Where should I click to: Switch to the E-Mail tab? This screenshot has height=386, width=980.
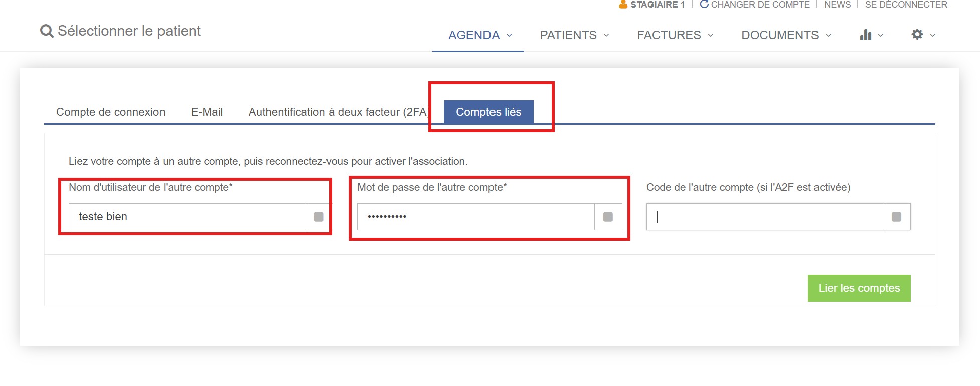207,112
